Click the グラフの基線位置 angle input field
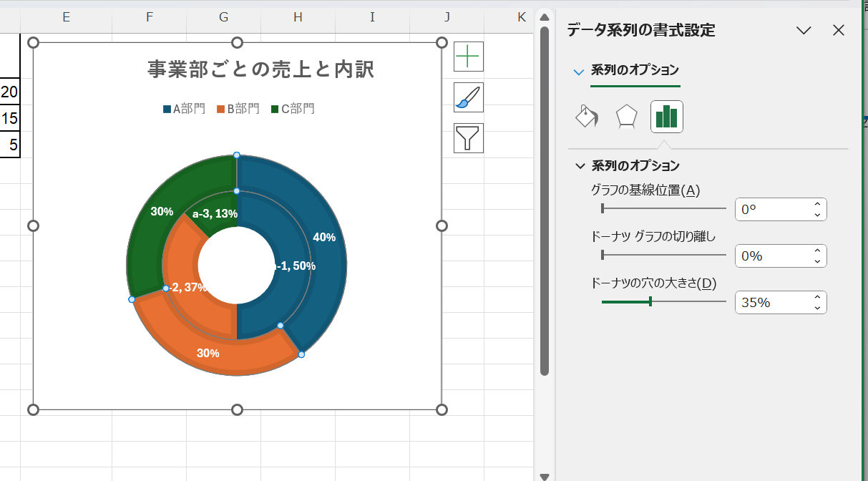 [x=774, y=210]
